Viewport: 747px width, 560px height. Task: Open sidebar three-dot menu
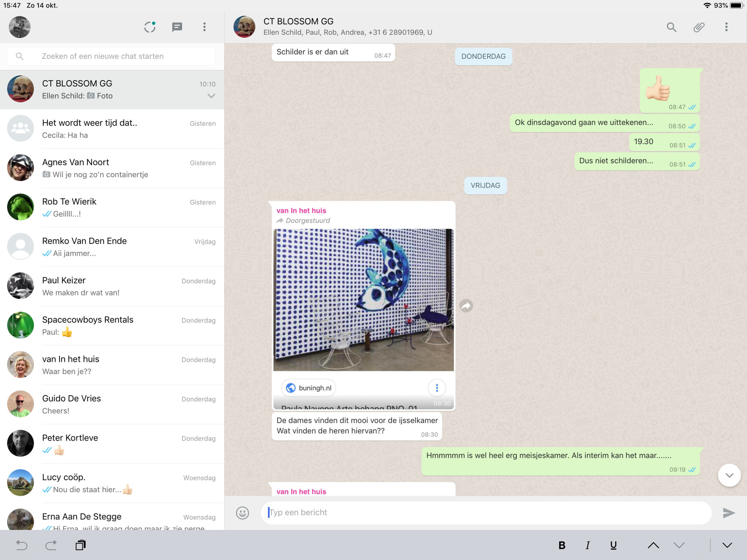pos(204,27)
